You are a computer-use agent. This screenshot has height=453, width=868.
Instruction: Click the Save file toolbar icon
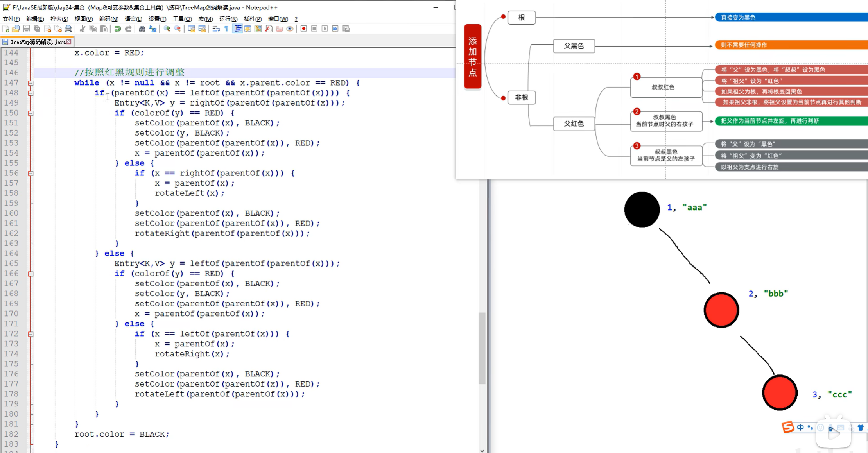[26, 29]
